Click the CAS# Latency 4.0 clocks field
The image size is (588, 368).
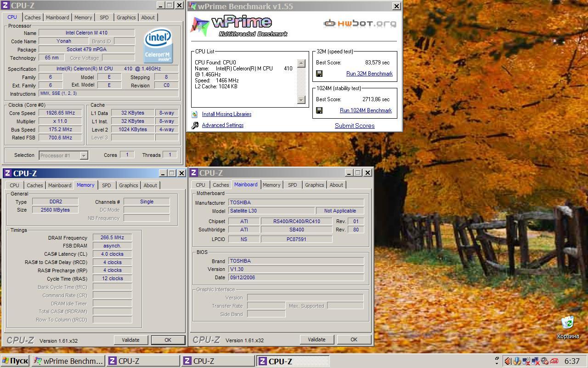click(x=113, y=254)
